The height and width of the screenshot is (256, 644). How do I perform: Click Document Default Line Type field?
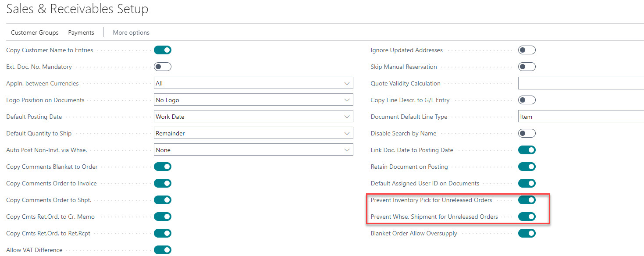[580, 117]
